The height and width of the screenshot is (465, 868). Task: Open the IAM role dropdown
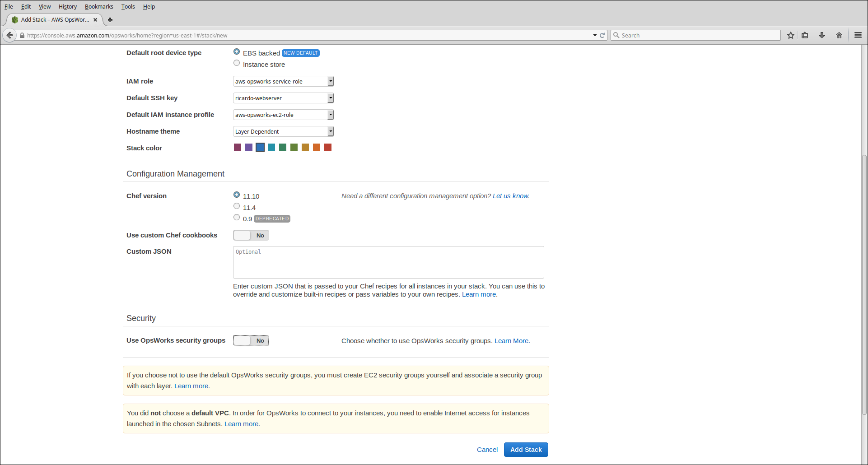click(283, 81)
